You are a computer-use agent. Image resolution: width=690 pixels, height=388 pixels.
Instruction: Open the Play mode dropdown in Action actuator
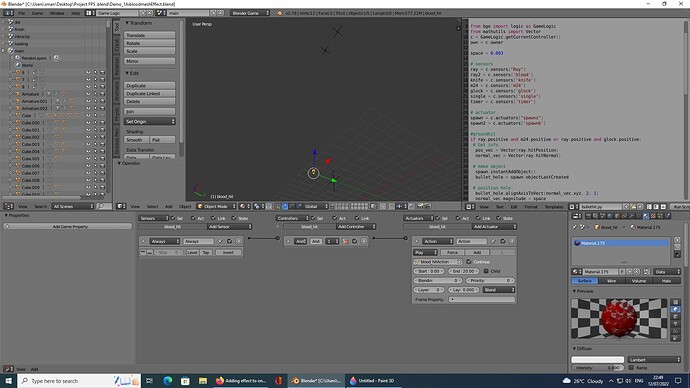tap(426, 253)
